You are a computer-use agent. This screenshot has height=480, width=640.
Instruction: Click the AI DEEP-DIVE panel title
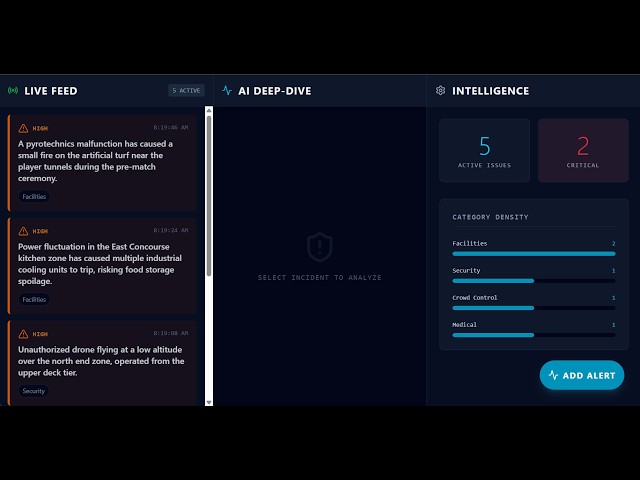click(x=275, y=91)
